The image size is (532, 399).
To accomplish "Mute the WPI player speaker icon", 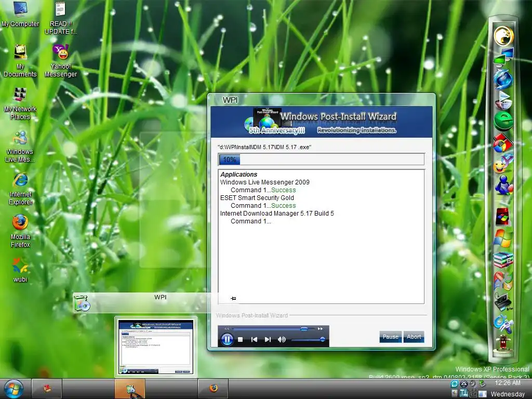I will coord(282,339).
